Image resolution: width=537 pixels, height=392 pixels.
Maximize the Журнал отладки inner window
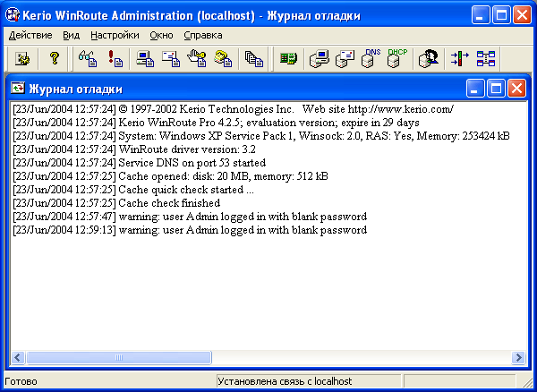(496, 89)
